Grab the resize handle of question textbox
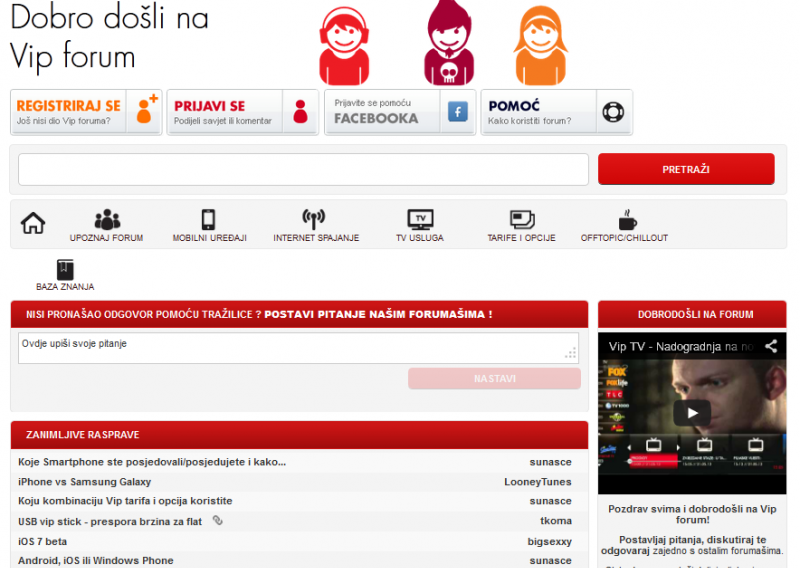This screenshot has width=800, height=568. point(571,353)
